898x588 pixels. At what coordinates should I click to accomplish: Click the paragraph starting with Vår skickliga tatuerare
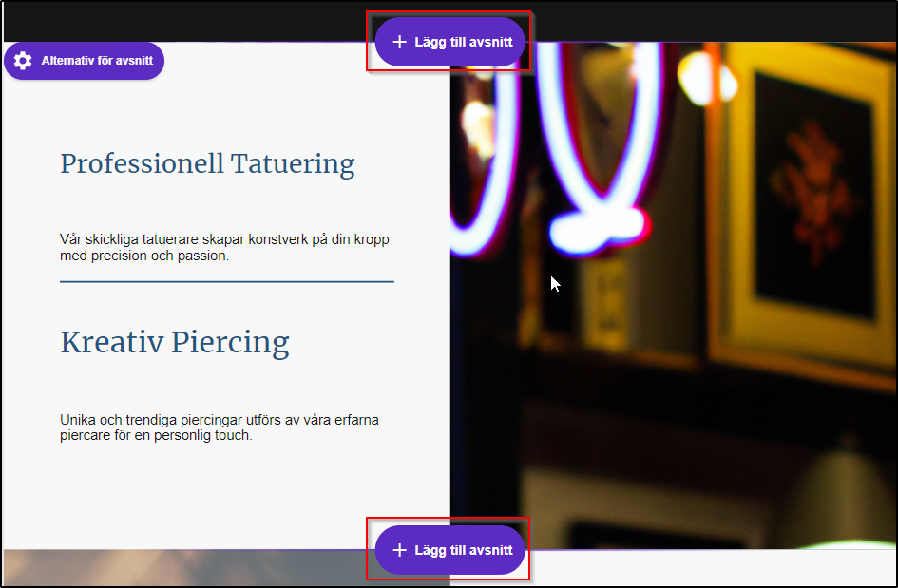[224, 247]
